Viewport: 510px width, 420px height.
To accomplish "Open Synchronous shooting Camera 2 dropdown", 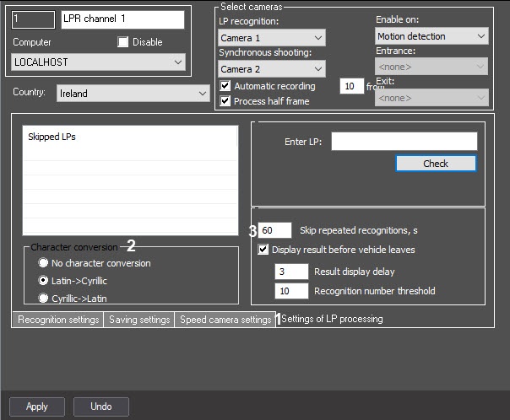I will click(272, 69).
